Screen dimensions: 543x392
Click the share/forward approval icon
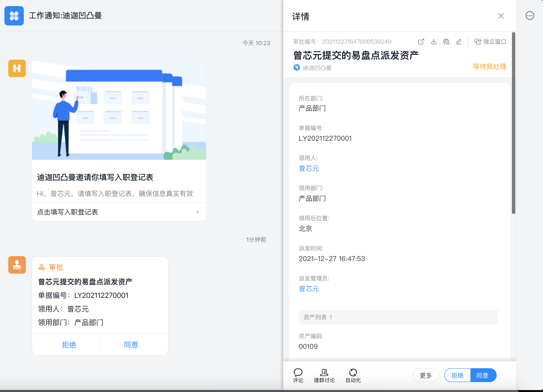tap(421, 42)
